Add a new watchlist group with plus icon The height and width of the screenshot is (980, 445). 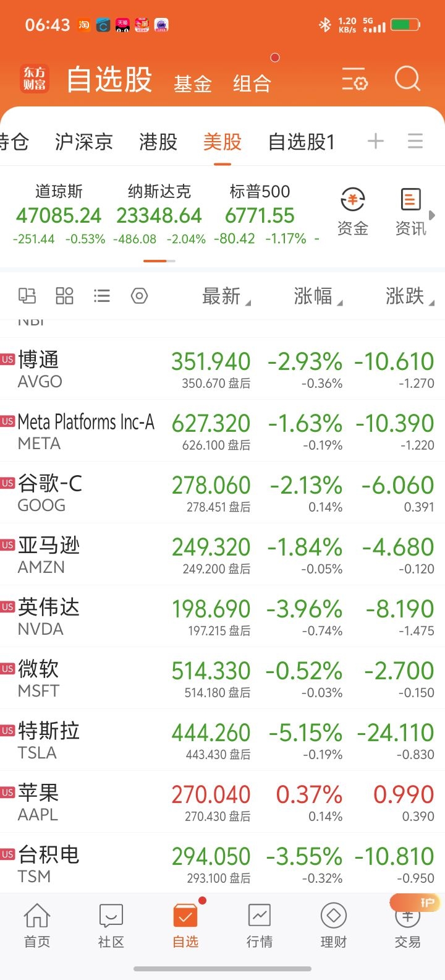pos(375,142)
